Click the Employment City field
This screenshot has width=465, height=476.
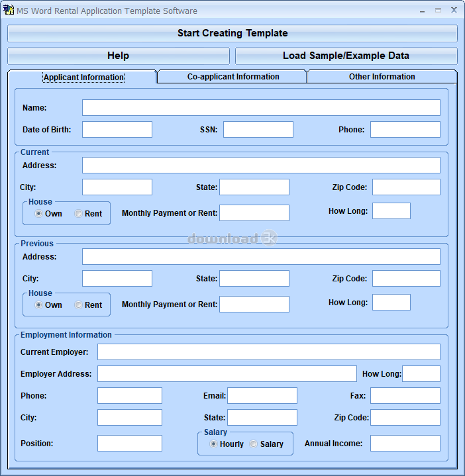pyautogui.click(x=130, y=418)
